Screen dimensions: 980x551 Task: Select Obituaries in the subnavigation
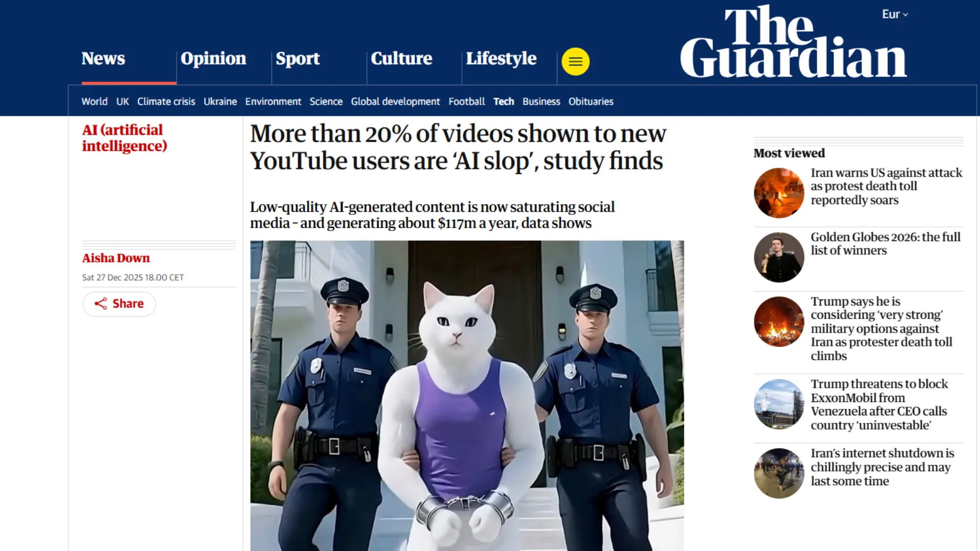591,102
